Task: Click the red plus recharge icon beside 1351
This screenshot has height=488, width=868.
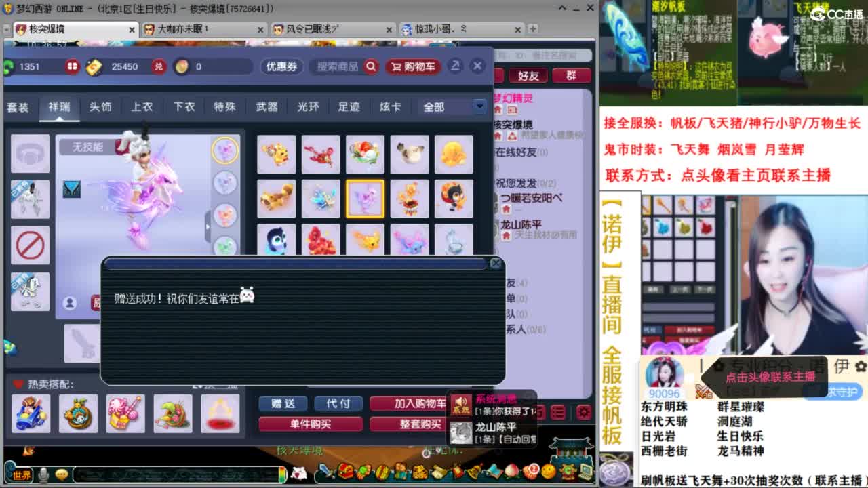Action: (x=73, y=66)
